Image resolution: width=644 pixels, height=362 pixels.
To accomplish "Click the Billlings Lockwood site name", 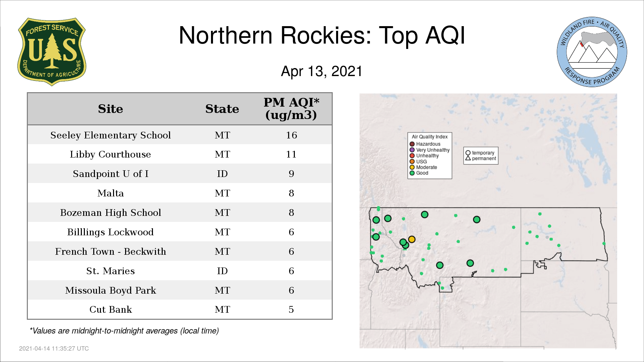I will 110,232.
